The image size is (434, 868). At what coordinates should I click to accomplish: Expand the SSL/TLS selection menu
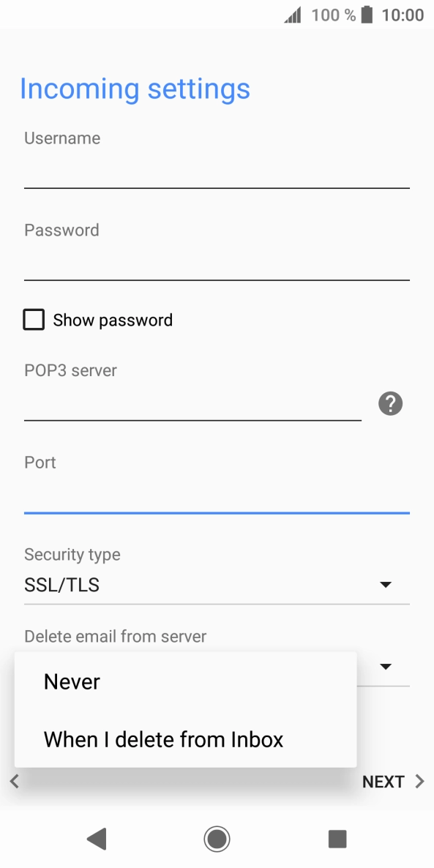[217, 584]
